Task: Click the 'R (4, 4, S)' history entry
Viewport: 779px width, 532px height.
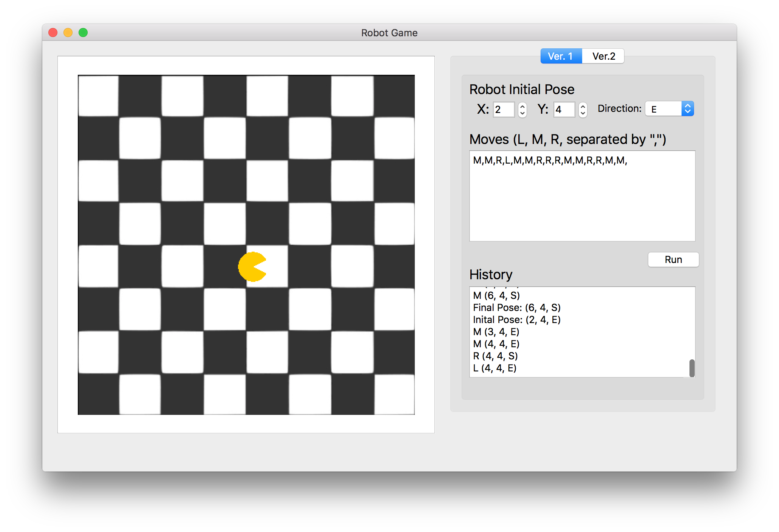Action: click(x=495, y=356)
